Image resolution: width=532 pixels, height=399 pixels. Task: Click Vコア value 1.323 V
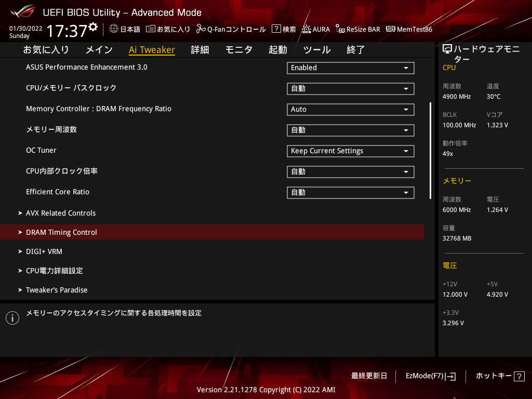pos(497,125)
